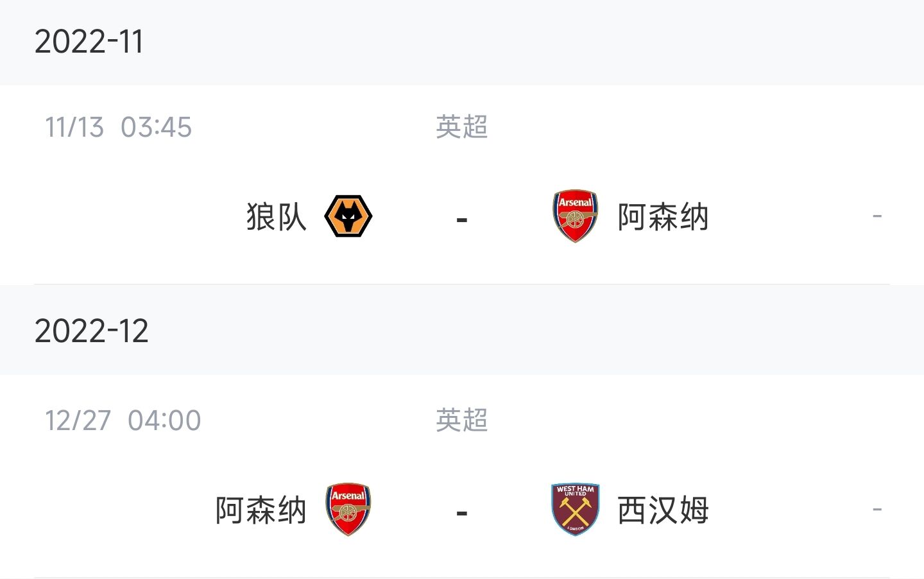Click the 12/27 match date
Screen dimensions: 924x579
click(78, 420)
